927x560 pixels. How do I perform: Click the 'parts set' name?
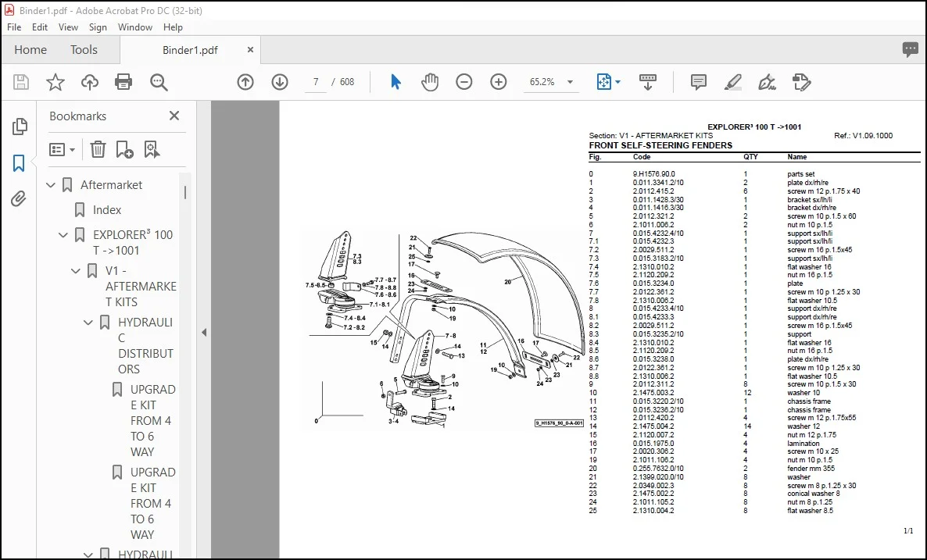pyautogui.click(x=800, y=174)
